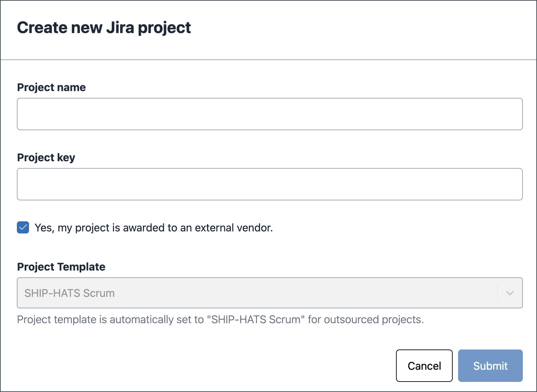Uncheck the external vendor checkbox
This screenshot has height=392, width=537.
pos(23,228)
